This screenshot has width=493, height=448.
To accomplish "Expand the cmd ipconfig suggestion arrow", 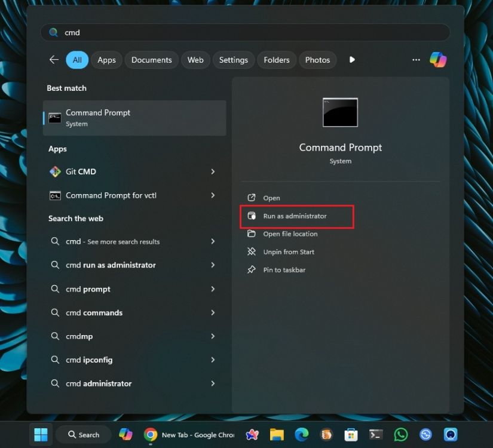I will pos(213,360).
